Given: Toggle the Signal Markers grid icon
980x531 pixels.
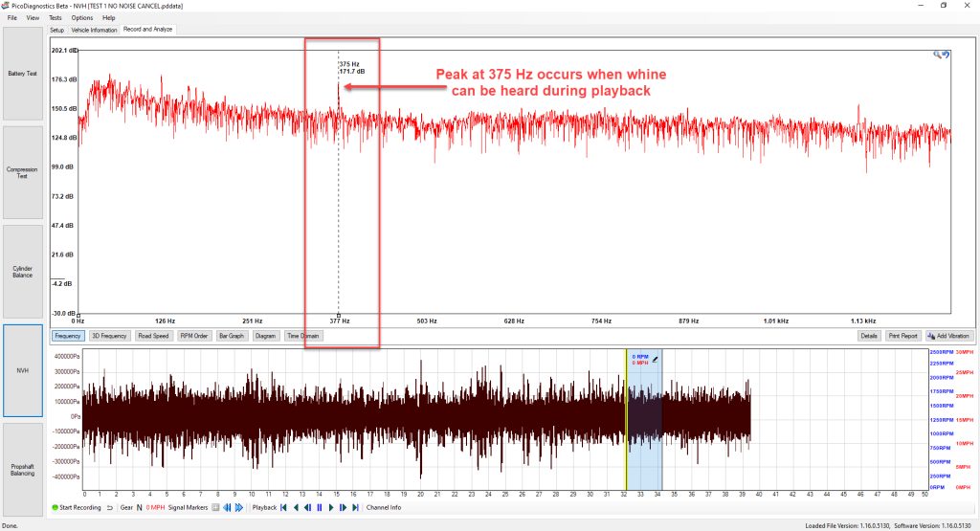Looking at the screenshot, I should pyautogui.click(x=215, y=507).
